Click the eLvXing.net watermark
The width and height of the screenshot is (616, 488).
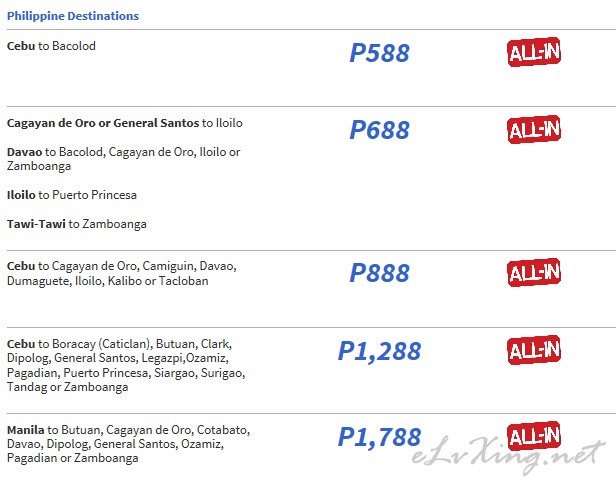(x=508, y=455)
